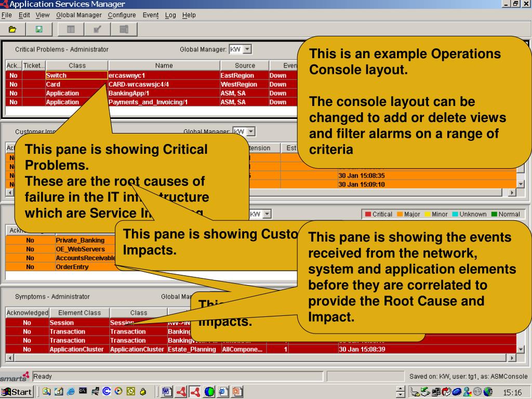The image size is (532, 399).
Task: Open the Help menu
Action: [189, 15]
